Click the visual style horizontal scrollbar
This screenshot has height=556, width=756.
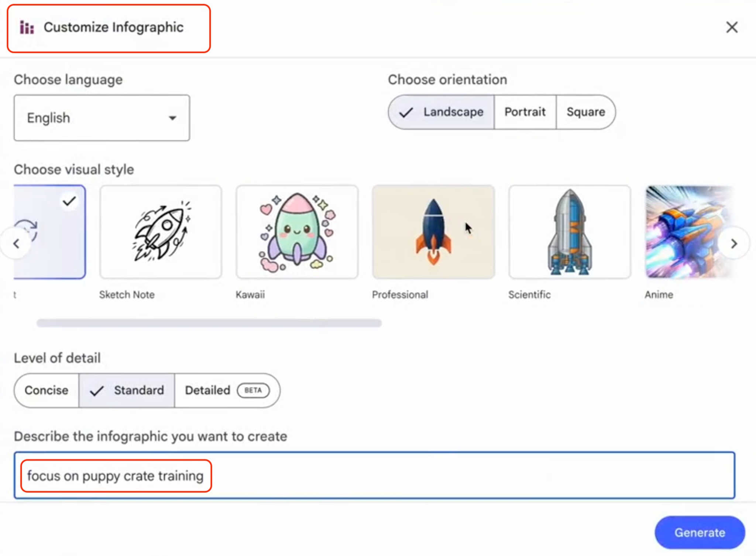click(x=209, y=323)
